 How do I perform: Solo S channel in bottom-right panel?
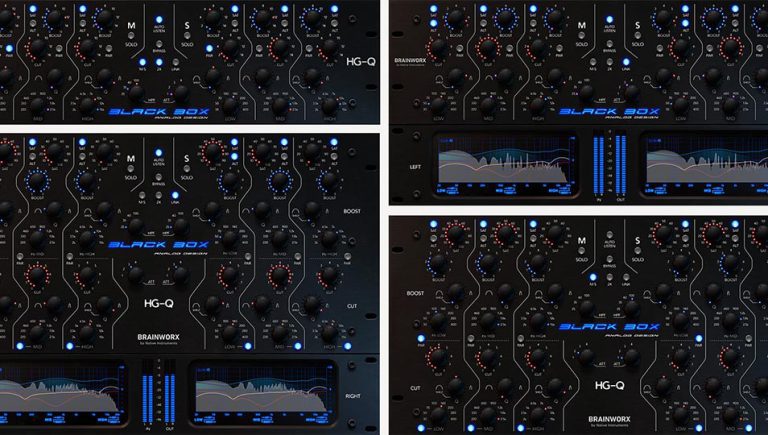pos(637,251)
